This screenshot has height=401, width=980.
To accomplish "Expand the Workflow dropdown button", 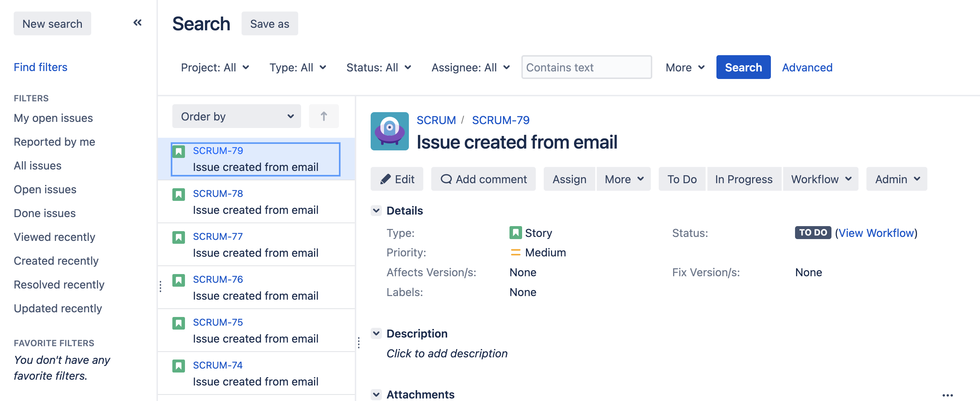I will coord(821,179).
